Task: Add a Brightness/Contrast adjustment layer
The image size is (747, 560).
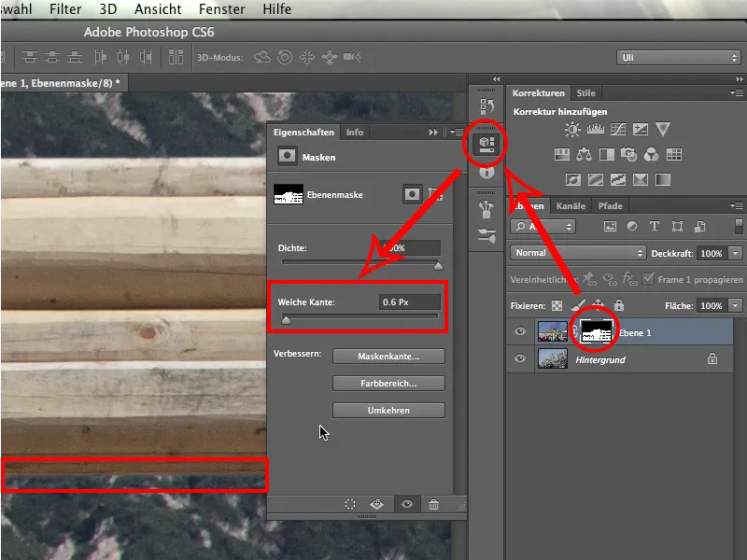Action: point(572,129)
